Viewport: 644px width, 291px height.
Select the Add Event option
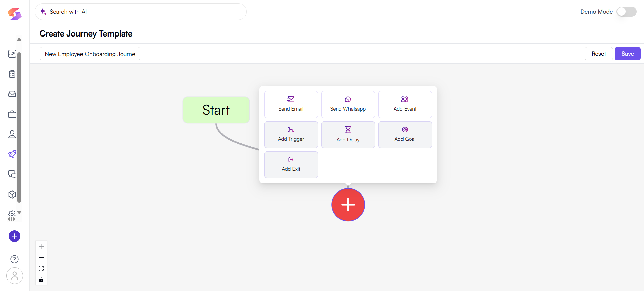(x=405, y=104)
